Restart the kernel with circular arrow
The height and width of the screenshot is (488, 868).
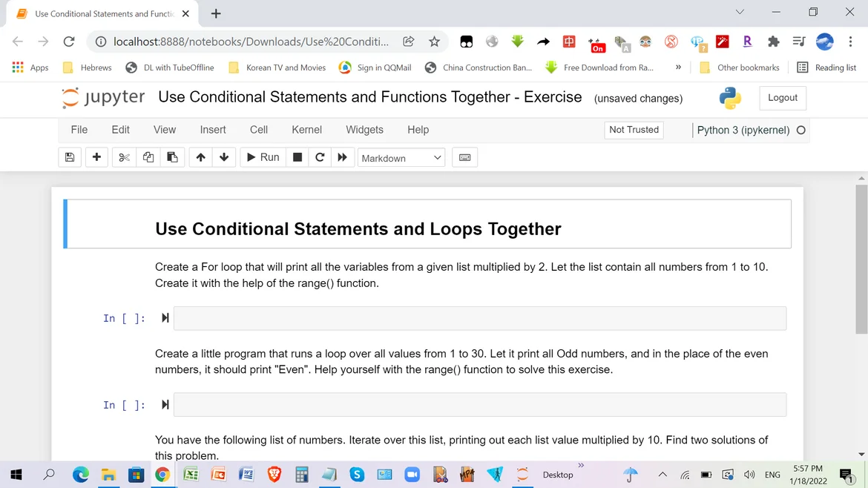[x=320, y=157]
